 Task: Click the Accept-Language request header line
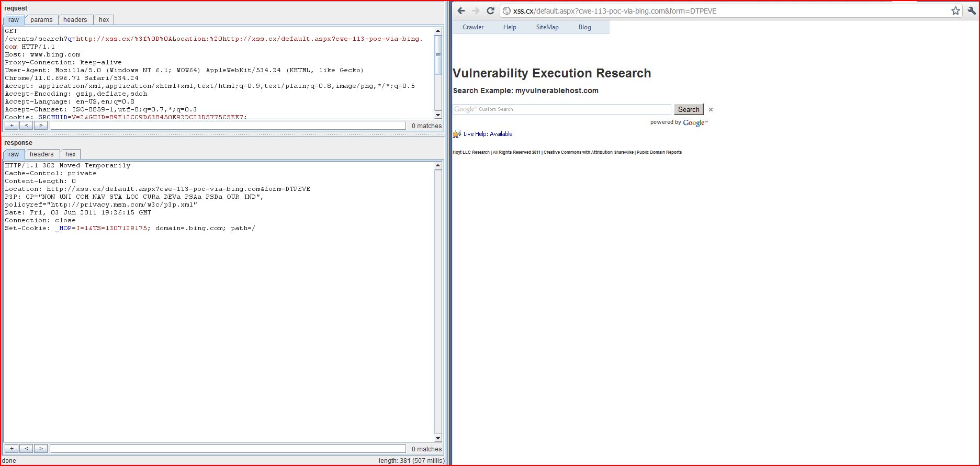(70, 101)
